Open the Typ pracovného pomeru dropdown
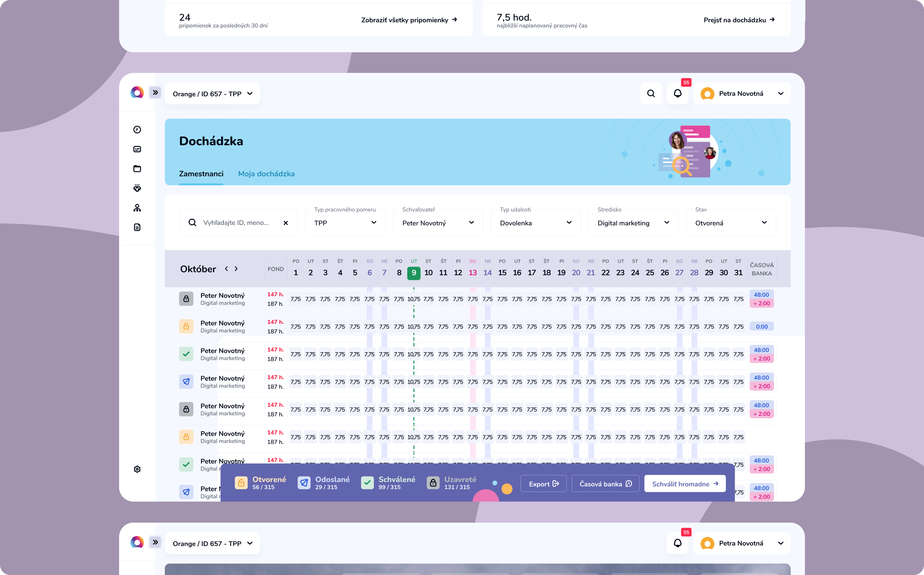 (x=345, y=223)
